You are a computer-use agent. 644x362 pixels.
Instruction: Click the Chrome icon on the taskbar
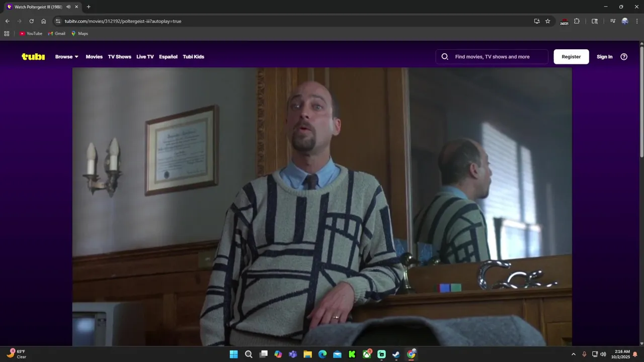(411, 354)
